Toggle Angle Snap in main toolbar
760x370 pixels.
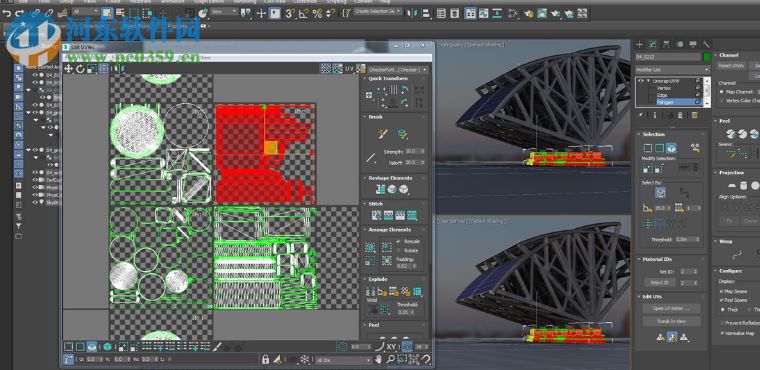(303, 13)
